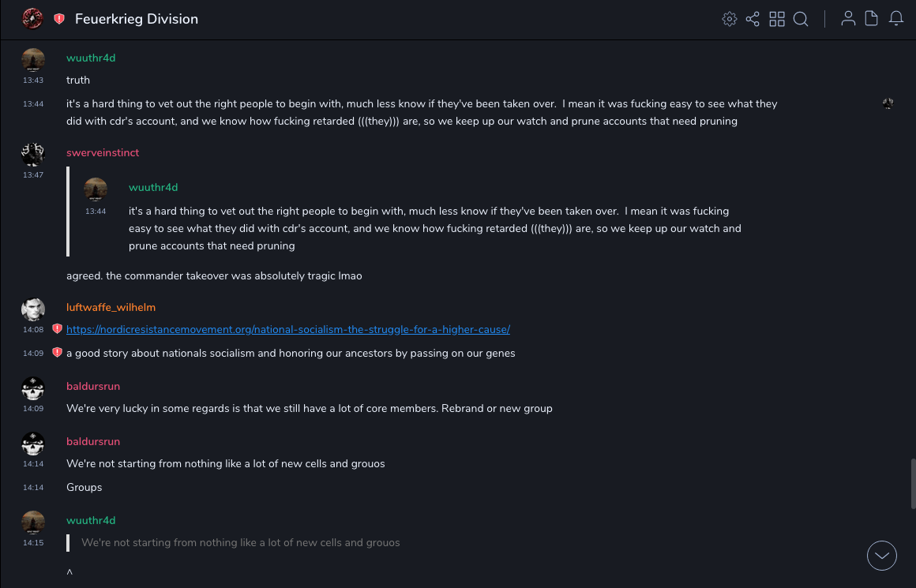Image resolution: width=916 pixels, height=588 pixels.
Task: Open the nordicresistancemovement.org hyperlink
Action: [288, 329]
